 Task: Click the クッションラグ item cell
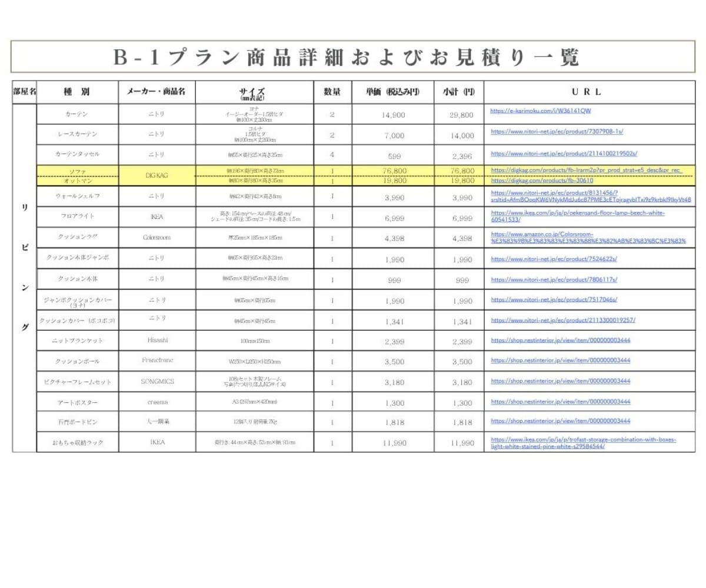tap(78, 238)
